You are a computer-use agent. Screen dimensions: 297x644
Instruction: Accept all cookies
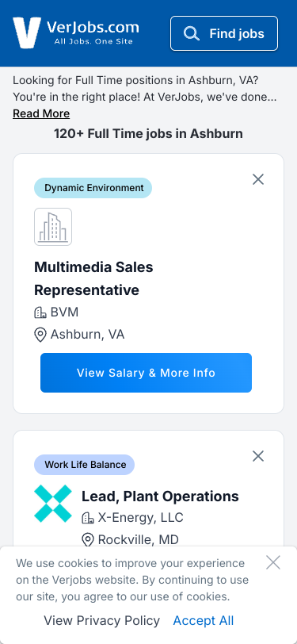point(204,620)
